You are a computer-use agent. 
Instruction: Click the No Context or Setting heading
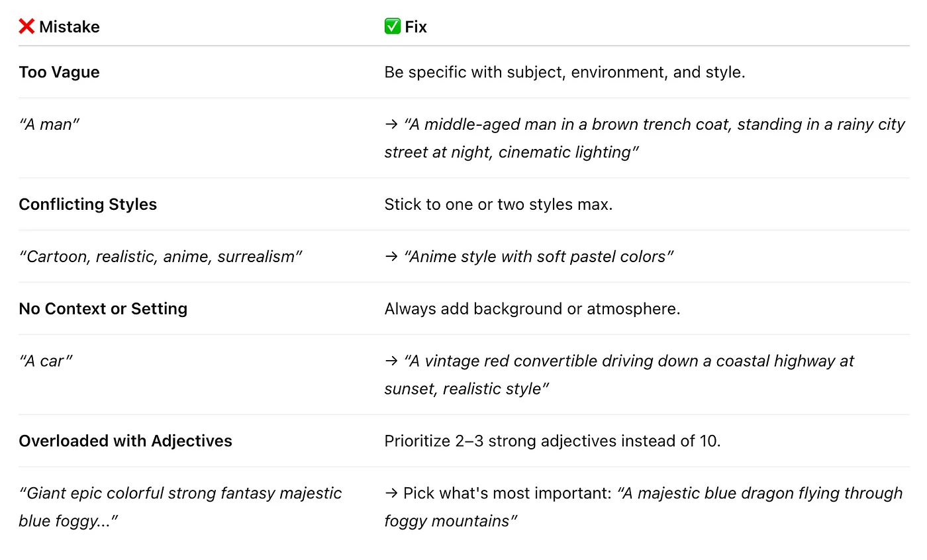pyautogui.click(x=103, y=308)
